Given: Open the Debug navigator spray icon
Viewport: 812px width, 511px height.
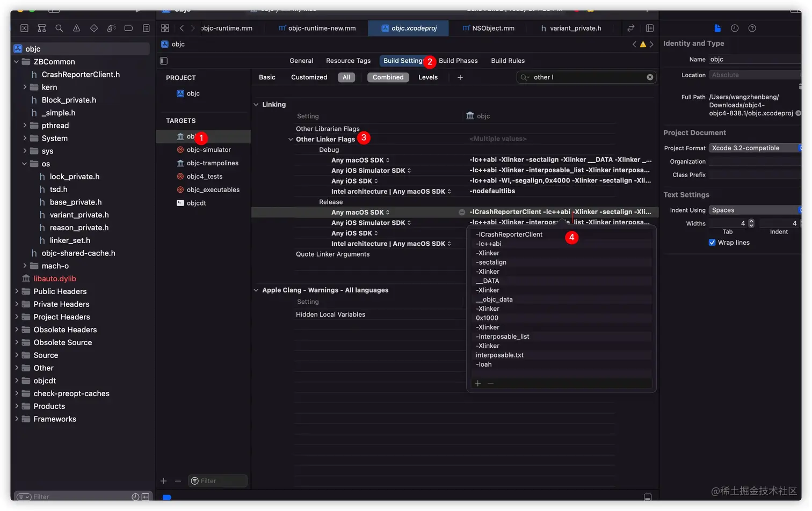Looking at the screenshot, I should (x=111, y=28).
